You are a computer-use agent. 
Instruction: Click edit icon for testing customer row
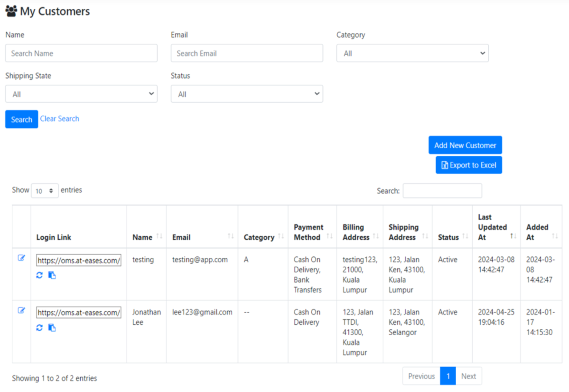coord(21,258)
